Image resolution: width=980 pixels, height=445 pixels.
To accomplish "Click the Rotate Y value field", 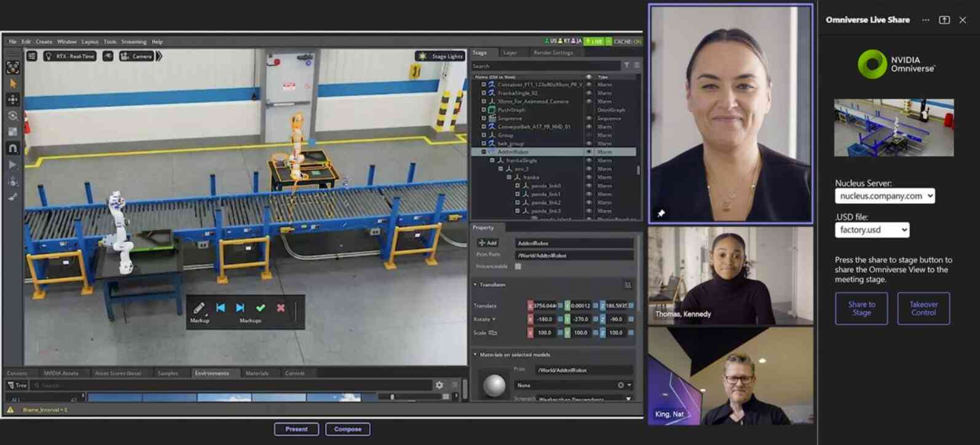I will pyautogui.click(x=580, y=319).
